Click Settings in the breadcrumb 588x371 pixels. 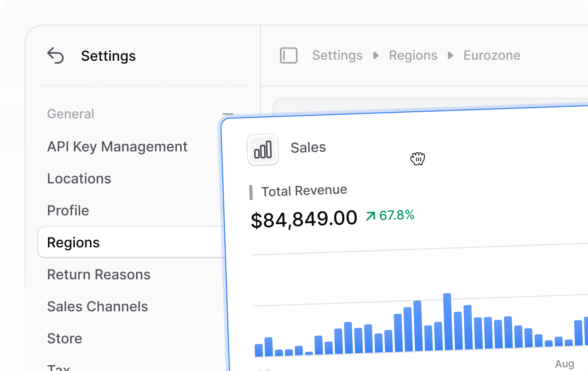click(337, 55)
